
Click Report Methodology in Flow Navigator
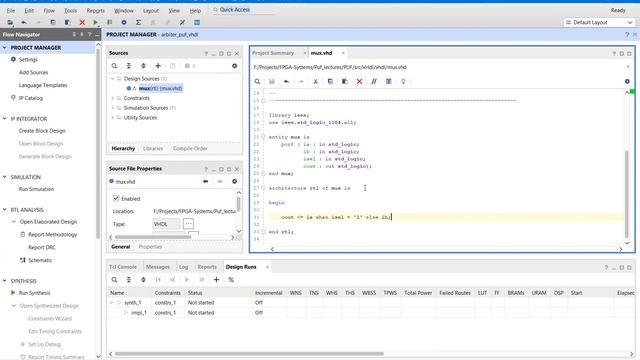click(x=53, y=234)
